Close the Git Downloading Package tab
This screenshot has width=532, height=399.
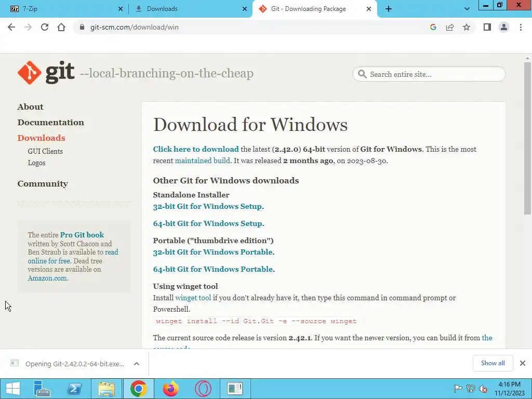369,9
